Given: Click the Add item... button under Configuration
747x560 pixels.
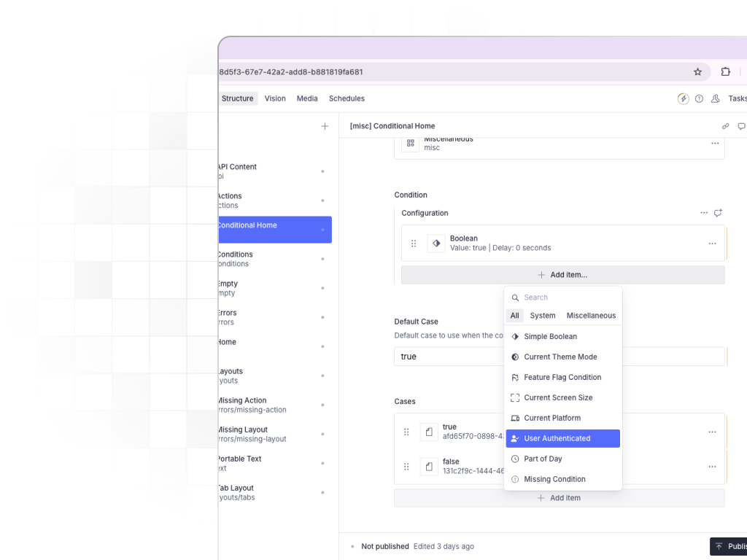Looking at the screenshot, I should pyautogui.click(x=562, y=275).
